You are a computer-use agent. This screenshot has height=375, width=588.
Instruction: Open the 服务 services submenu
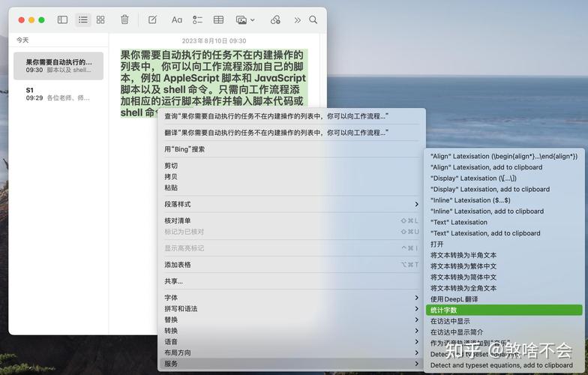click(x=291, y=363)
